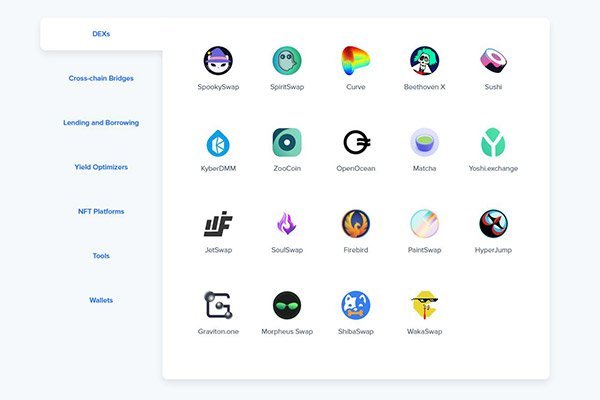Click the Beethoven X label
This screenshot has width=600, height=400.
coord(424,87)
